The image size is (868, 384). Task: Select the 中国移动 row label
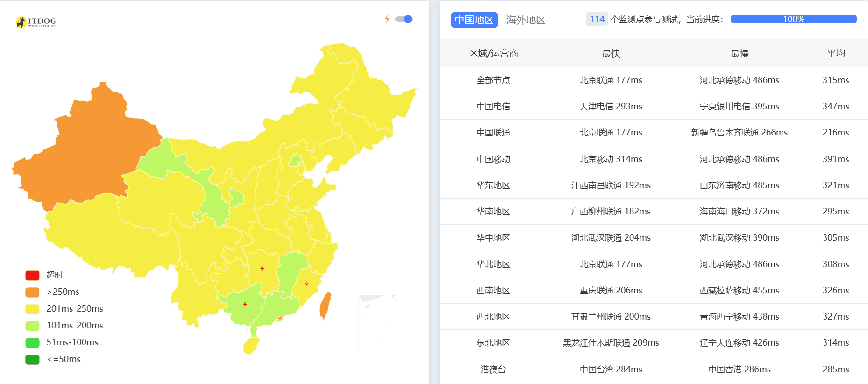tap(493, 159)
